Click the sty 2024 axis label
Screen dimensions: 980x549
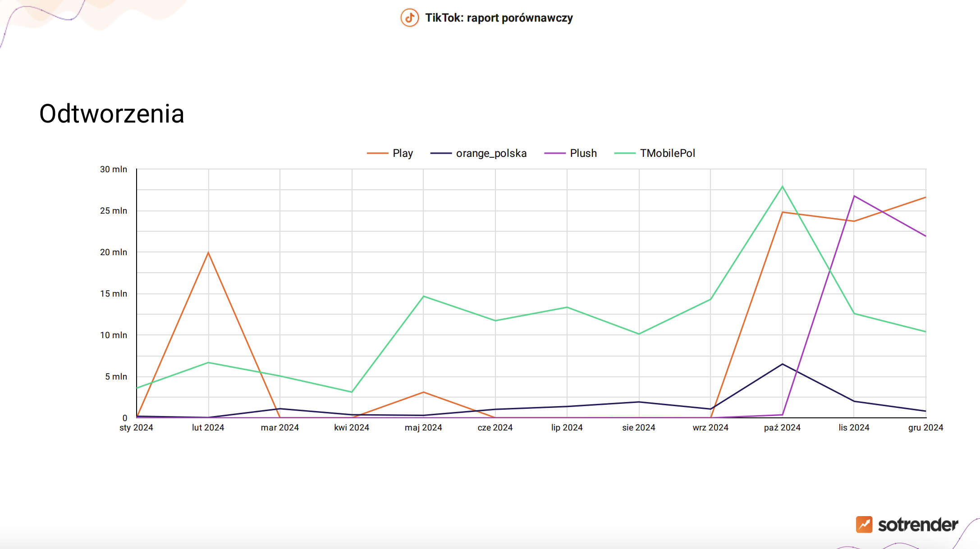(x=136, y=427)
